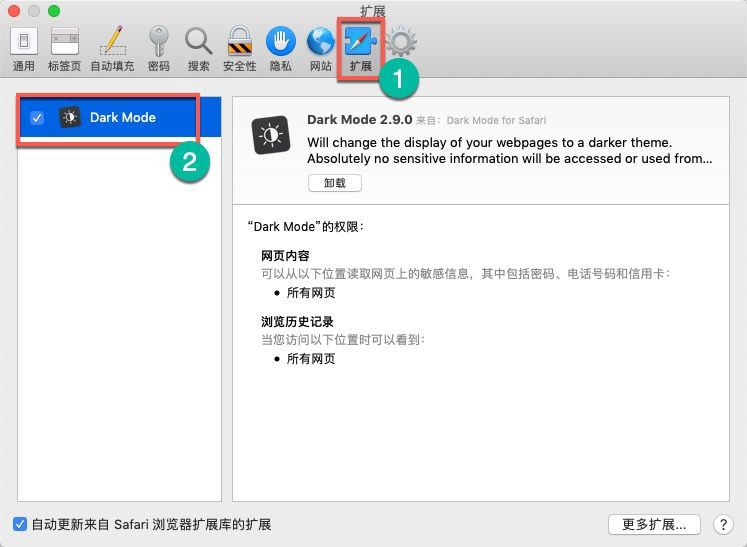Click the 浏览历史记录 permission heading

[297, 322]
